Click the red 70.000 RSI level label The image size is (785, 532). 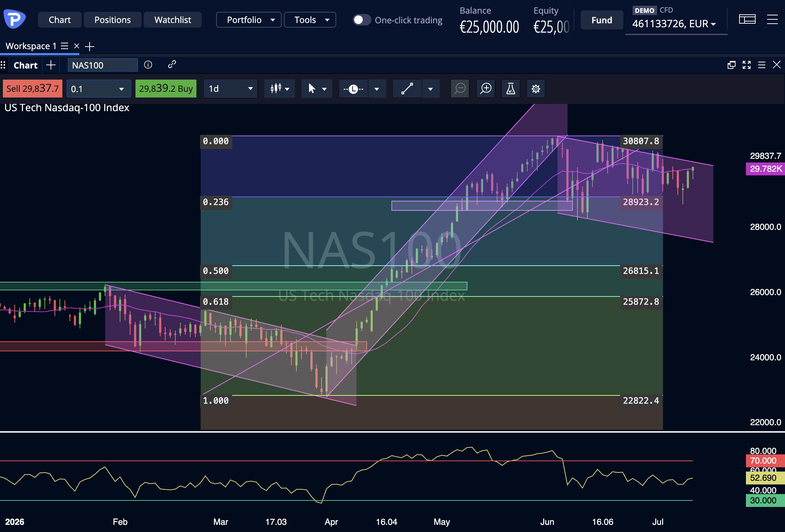point(766,461)
